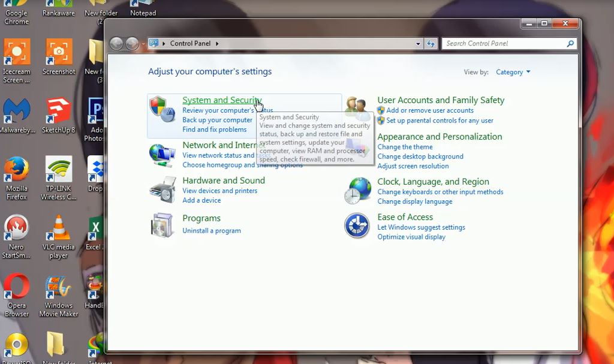Screen dimensions: 614x364
Task: Click the search magnifier icon
Action: (x=570, y=44)
